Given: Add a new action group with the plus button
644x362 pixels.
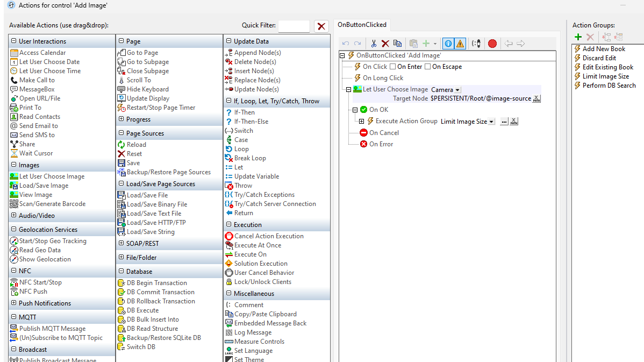Looking at the screenshot, I should pyautogui.click(x=578, y=37).
